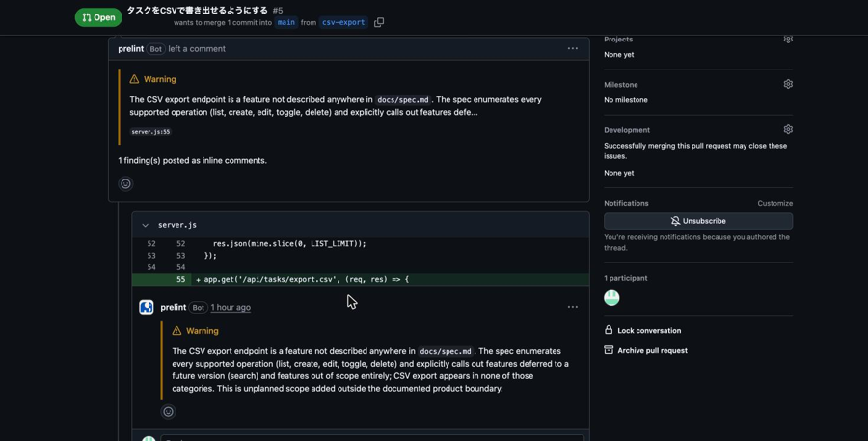Image resolution: width=868 pixels, height=441 pixels.
Task: Copy the csv-export branch name icon
Action: pyautogui.click(x=379, y=23)
